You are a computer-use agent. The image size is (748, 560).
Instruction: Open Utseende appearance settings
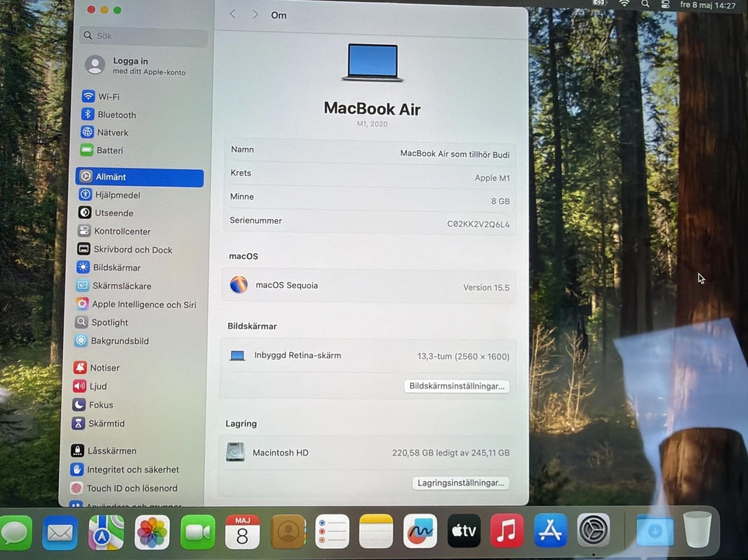pyautogui.click(x=106, y=213)
